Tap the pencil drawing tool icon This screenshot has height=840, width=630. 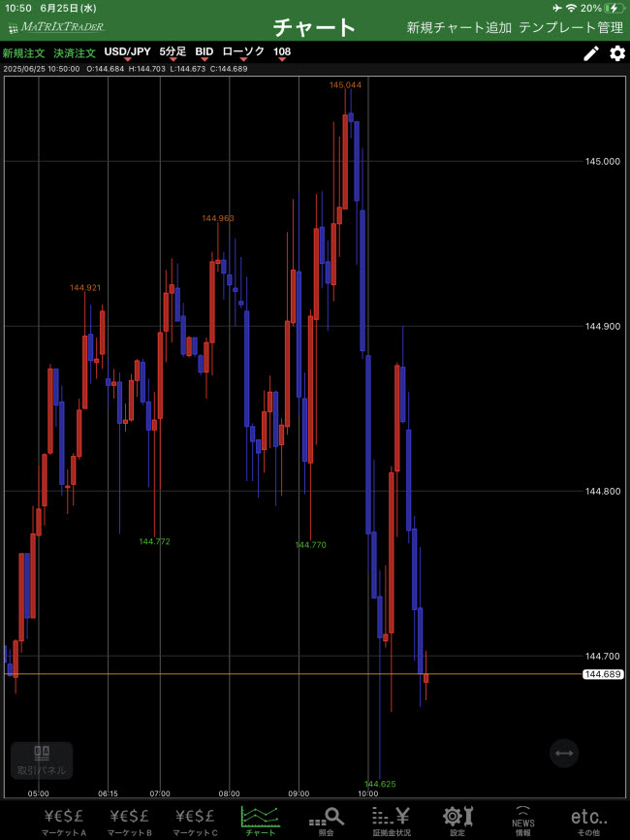click(x=591, y=53)
